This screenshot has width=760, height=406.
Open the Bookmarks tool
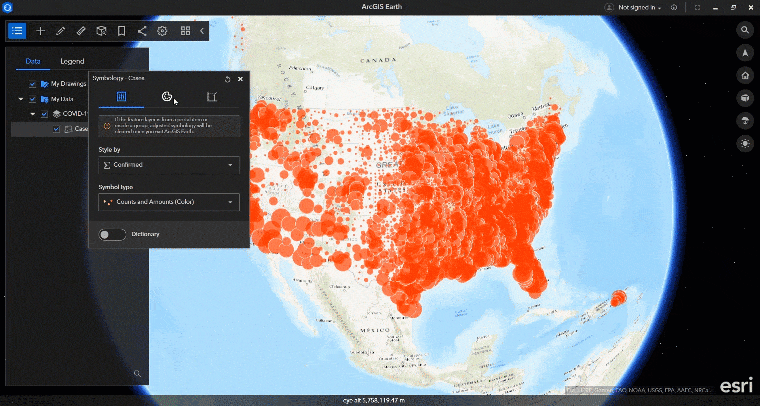[122, 31]
